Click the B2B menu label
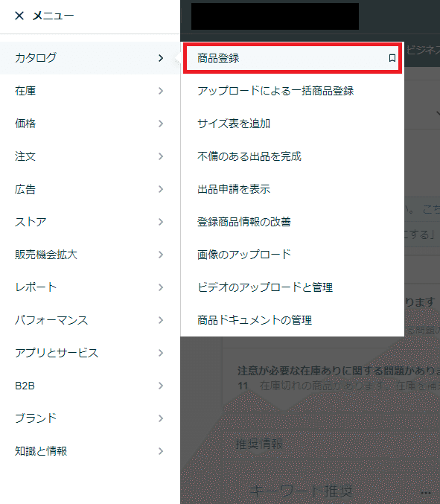The height and width of the screenshot is (504, 440). coord(25,386)
